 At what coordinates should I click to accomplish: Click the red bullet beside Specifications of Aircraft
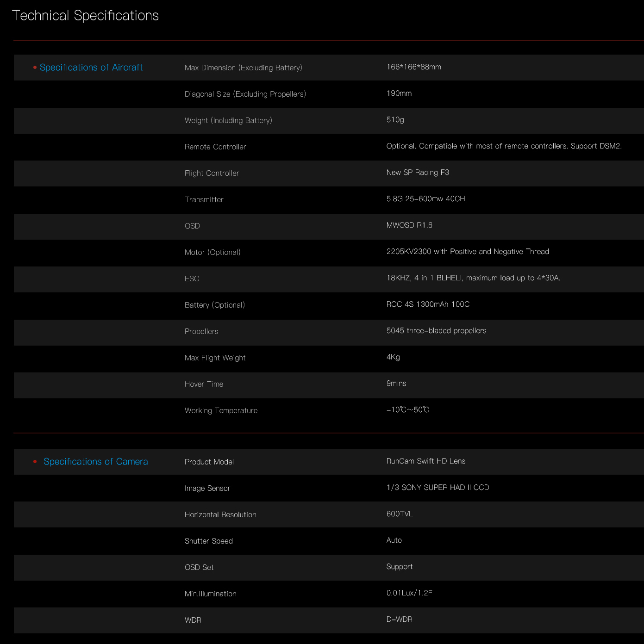point(35,68)
